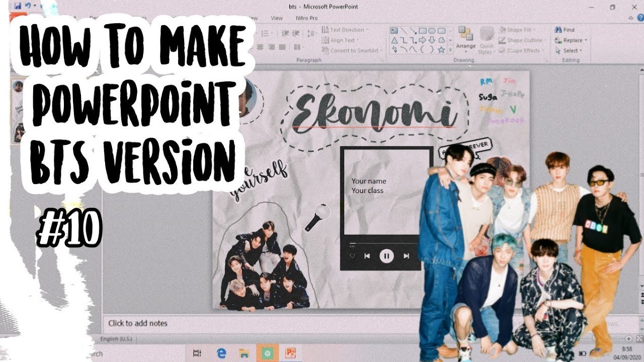The height and width of the screenshot is (362, 644).
Task: Click the Increase Indent icon
Action: [295, 33]
